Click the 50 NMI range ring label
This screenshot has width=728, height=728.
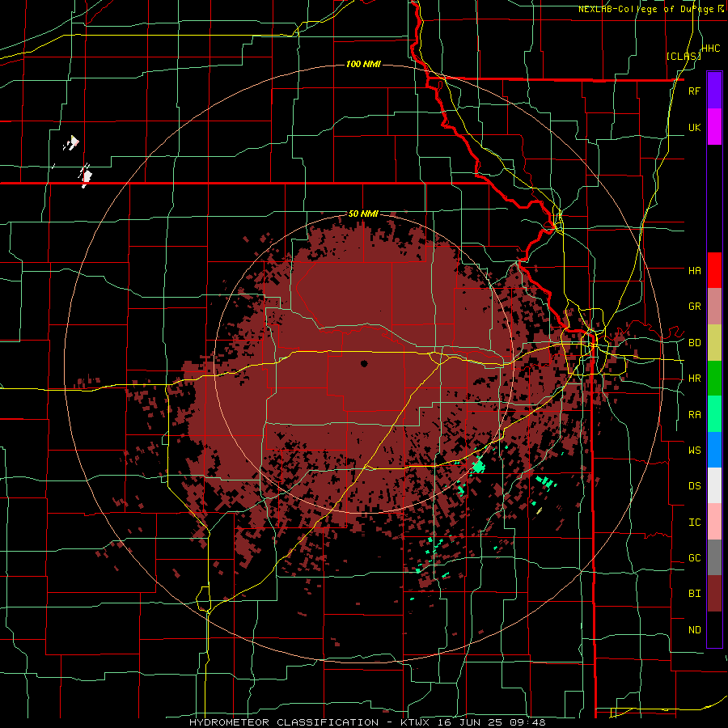click(363, 214)
